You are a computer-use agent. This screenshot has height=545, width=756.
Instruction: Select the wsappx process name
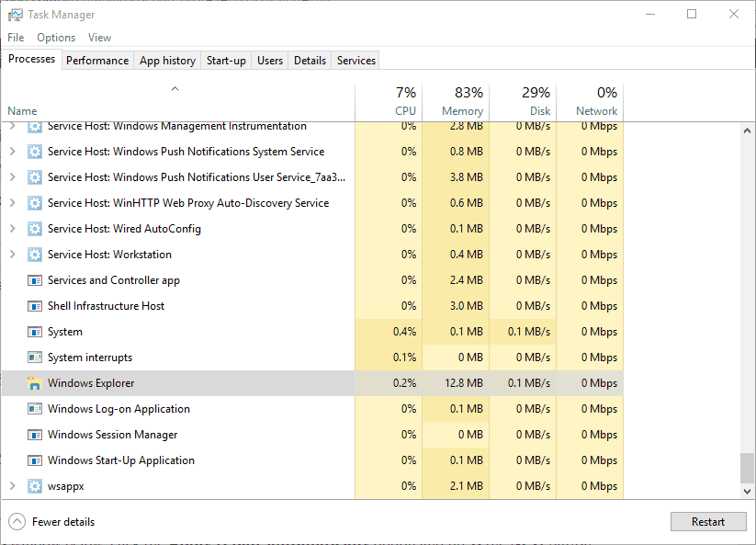pyautogui.click(x=65, y=486)
